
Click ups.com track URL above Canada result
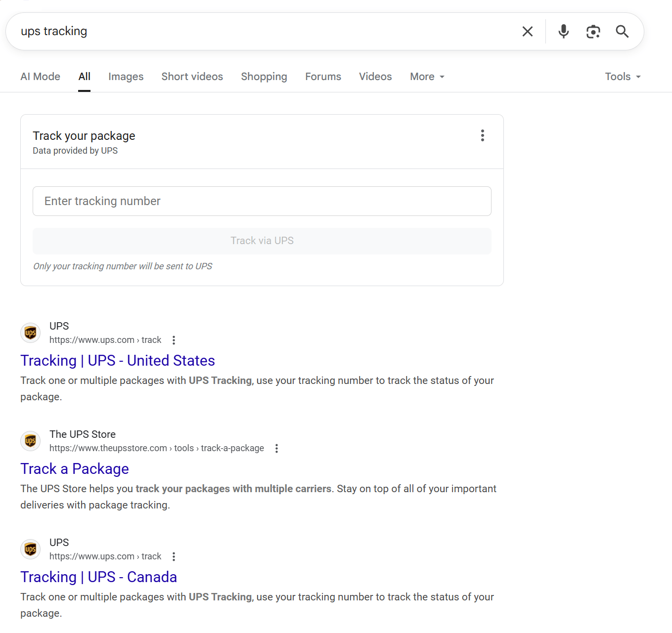point(105,556)
